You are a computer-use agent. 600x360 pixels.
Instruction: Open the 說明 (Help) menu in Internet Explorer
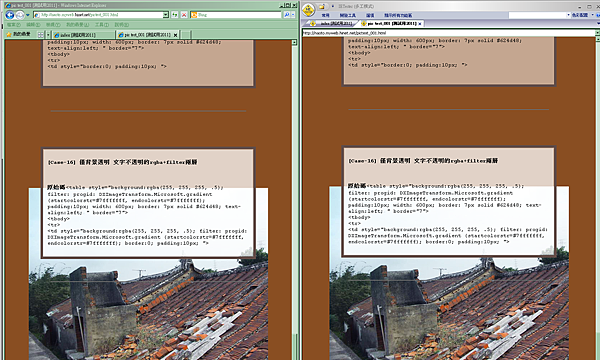122,24
